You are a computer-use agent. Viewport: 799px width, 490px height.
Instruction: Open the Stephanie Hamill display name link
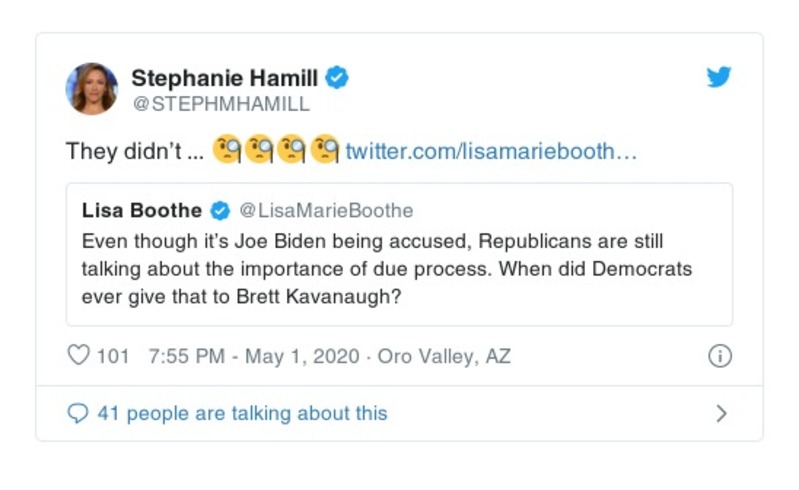[x=225, y=77]
